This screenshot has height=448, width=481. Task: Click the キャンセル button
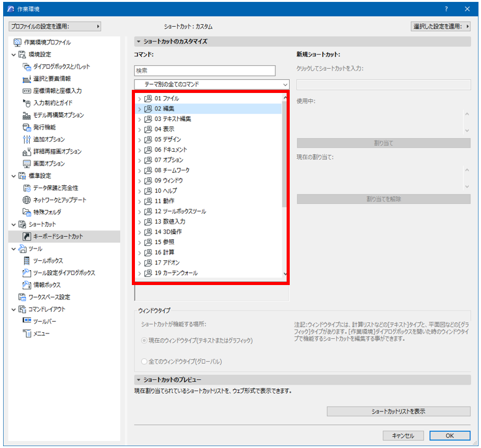(x=403, y=436)
